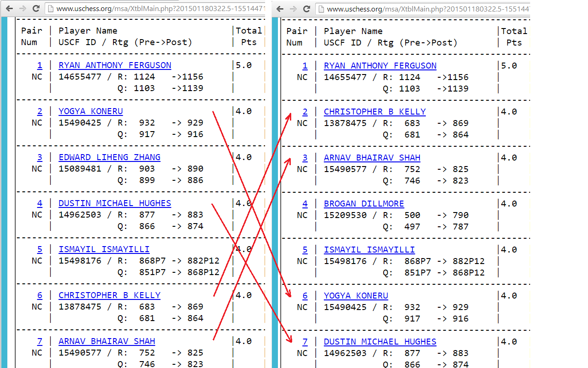Open Christopher B Kelly link in right window
Viewport: 588px width, 368px height.
point(374,112)
